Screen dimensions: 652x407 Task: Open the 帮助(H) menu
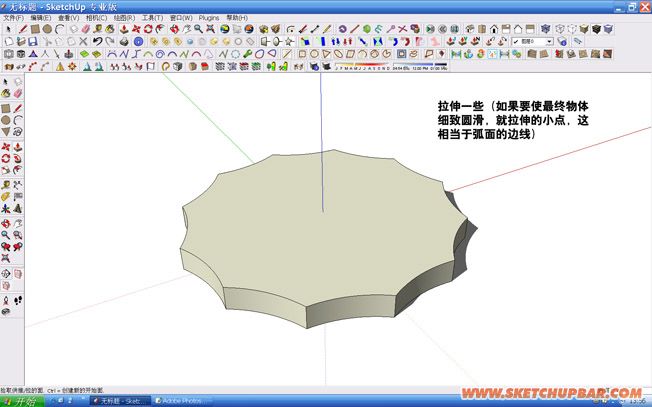pyautogui.click(x=237, y=18)
